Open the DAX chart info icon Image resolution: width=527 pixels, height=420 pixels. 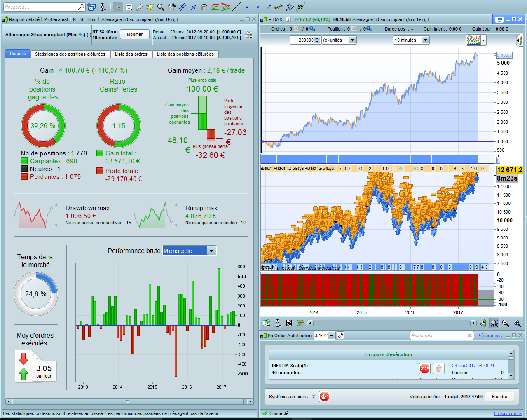pos(288,19)
